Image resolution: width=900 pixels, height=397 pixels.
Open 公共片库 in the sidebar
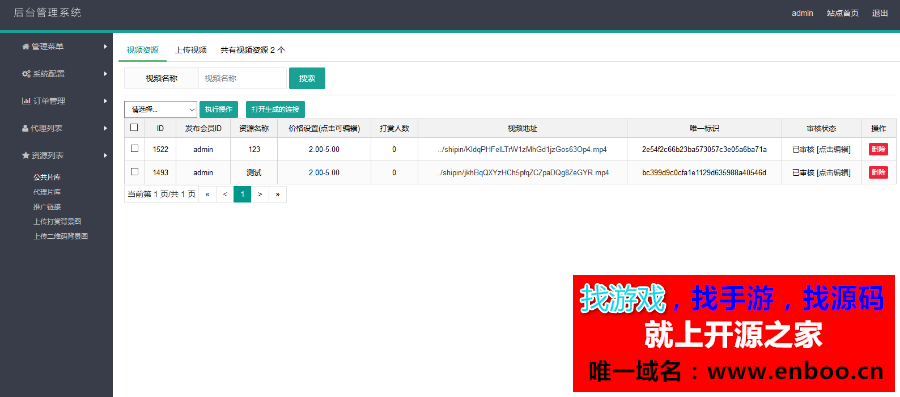coord(47,177)
